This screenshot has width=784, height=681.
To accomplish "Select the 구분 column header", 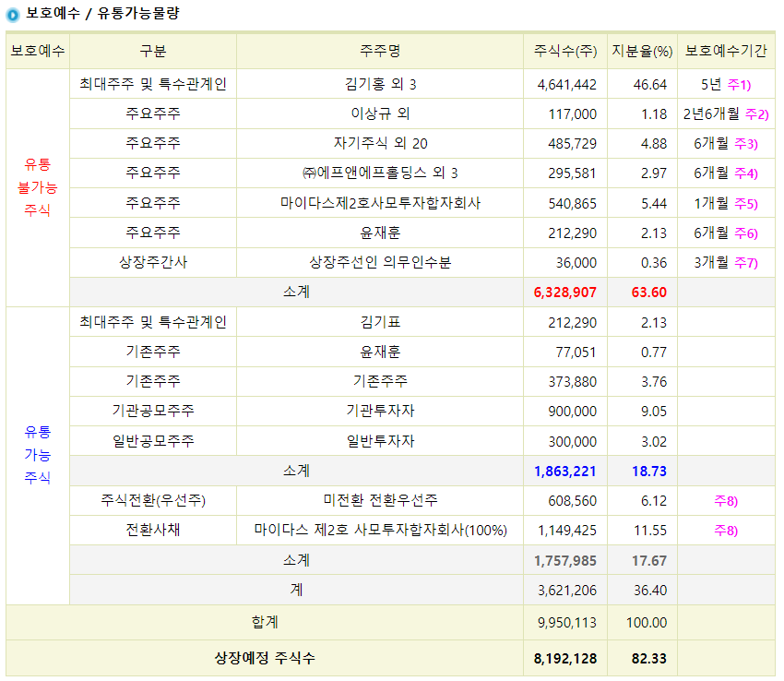I will click(x=153, y=51).
